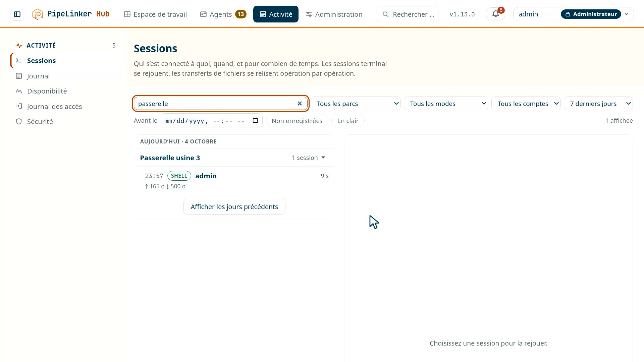Toggle the Non enregistrées filter
The image size is (644, 362).
(297, 121)
